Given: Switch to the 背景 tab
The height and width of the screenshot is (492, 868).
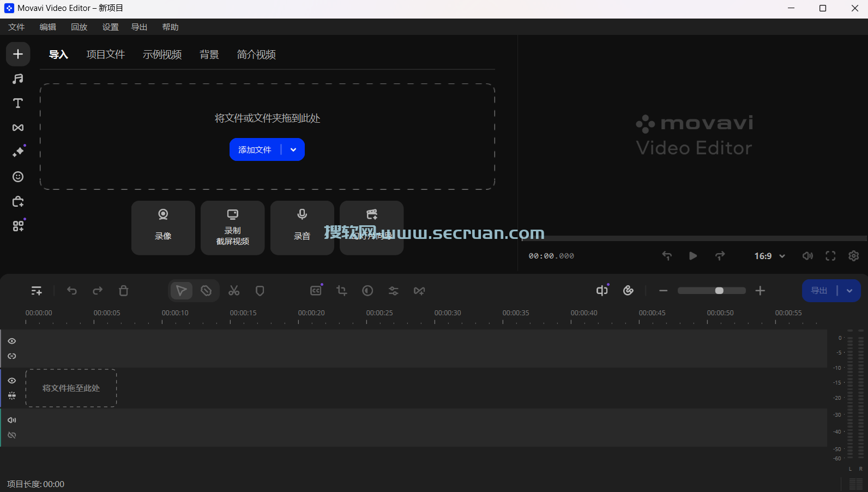Looking at the screenshot, I should click(209, 55).
